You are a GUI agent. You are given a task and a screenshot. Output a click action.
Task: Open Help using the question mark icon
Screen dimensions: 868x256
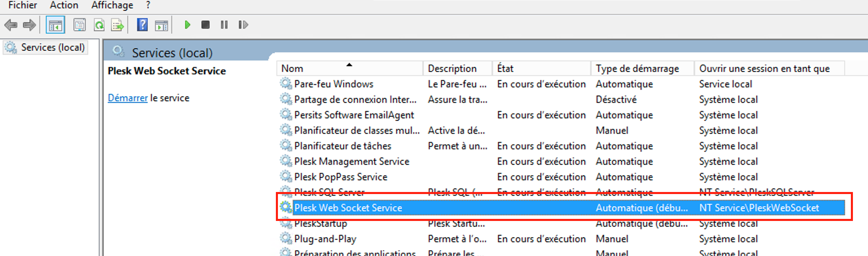142,25
